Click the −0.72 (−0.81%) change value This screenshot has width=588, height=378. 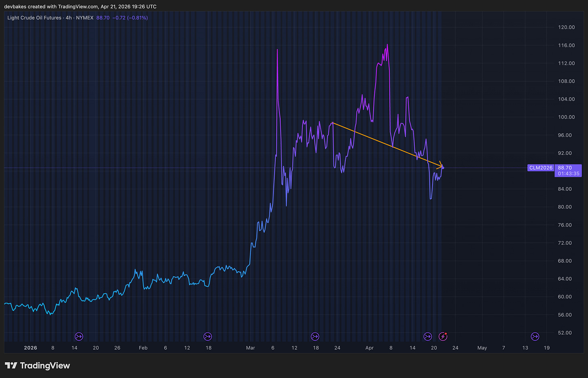(x=130, y=18)
